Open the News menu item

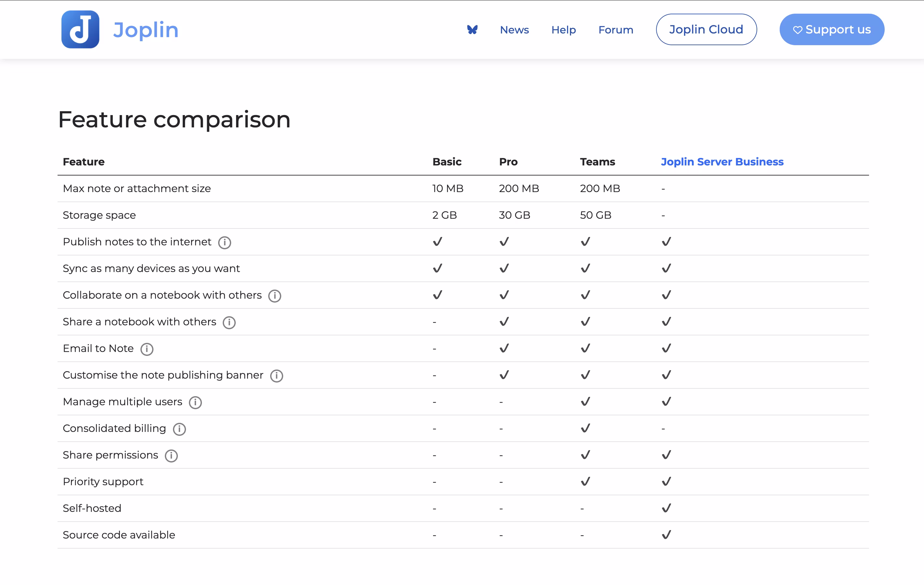(x=514, y=30)
